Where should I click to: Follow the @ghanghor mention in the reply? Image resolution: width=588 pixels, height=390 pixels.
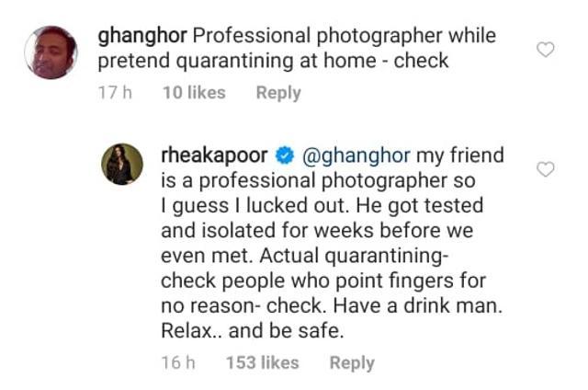(x=356, y=155)
